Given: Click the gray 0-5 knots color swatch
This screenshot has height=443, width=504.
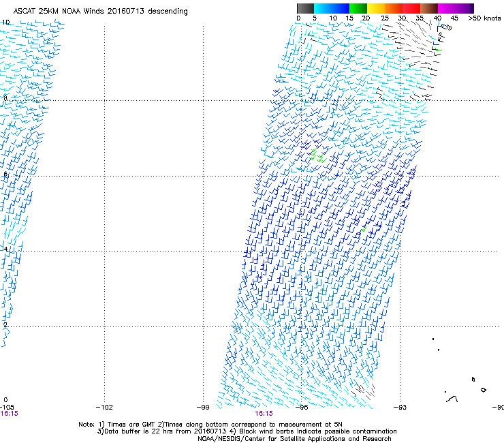Looking at the screenshot, I should coord(305,8).
